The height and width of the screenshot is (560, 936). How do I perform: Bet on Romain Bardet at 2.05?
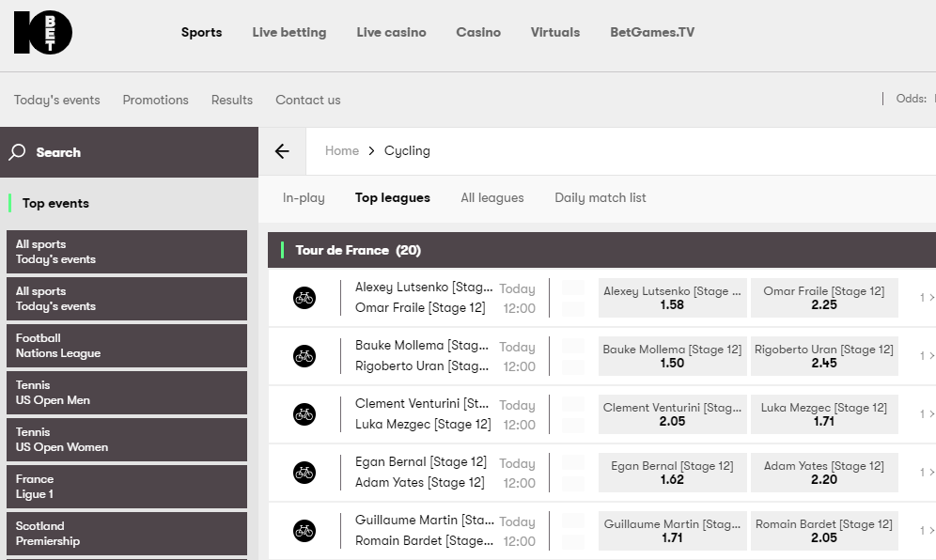click(824, 530)
